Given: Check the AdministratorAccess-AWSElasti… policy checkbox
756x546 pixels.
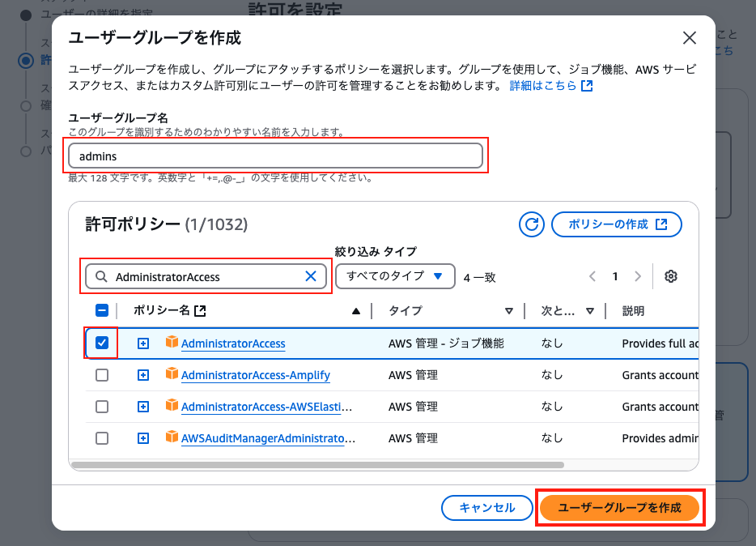Looking at the screenshot, I should click(x=102, y=407).
